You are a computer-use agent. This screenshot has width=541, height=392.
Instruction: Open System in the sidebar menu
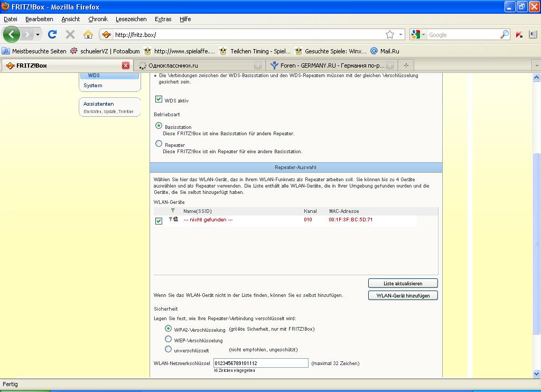pyautogui.click(x=93, y=86)
